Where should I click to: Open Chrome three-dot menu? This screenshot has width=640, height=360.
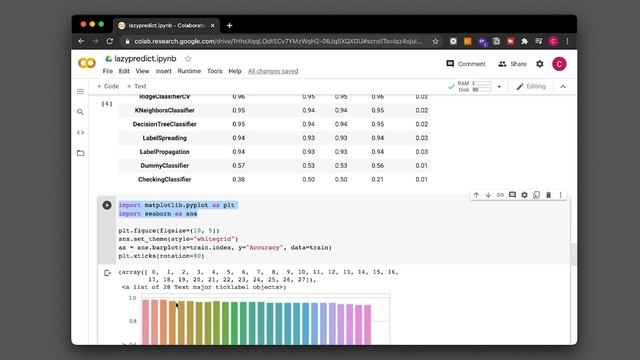(567, 41)
